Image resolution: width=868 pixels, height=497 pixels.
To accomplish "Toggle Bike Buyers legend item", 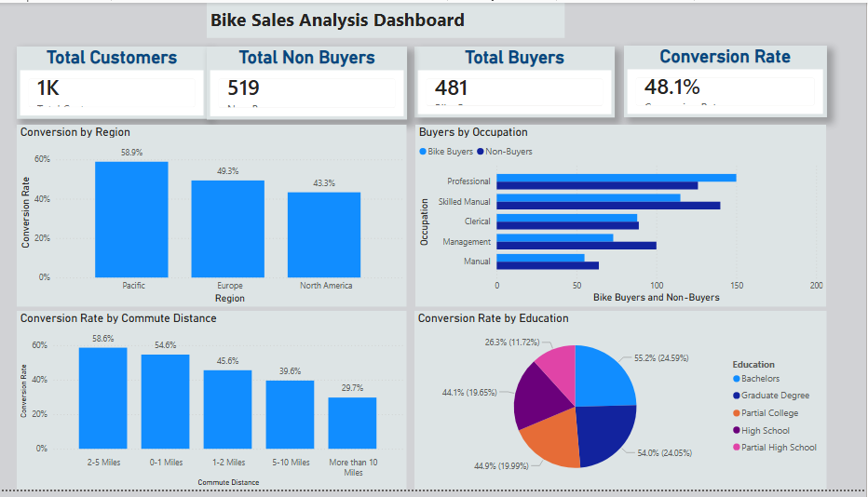I will (446, 152).
